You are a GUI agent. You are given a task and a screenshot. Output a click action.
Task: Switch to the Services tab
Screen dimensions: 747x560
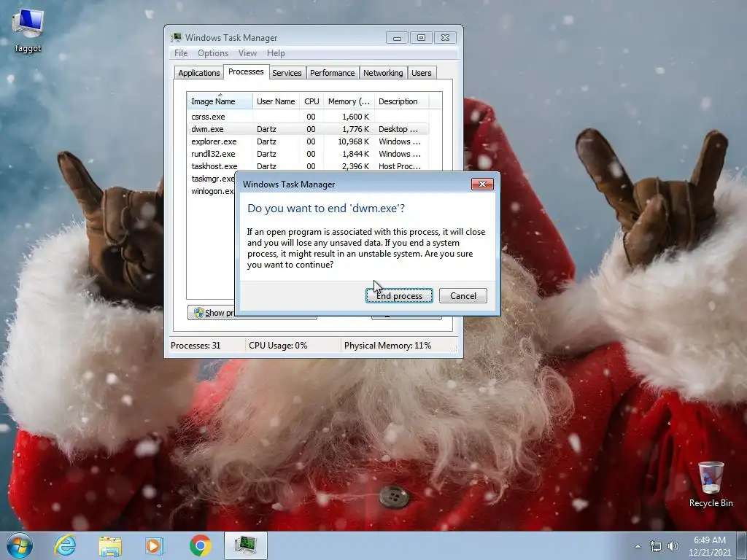pos(287,73)
